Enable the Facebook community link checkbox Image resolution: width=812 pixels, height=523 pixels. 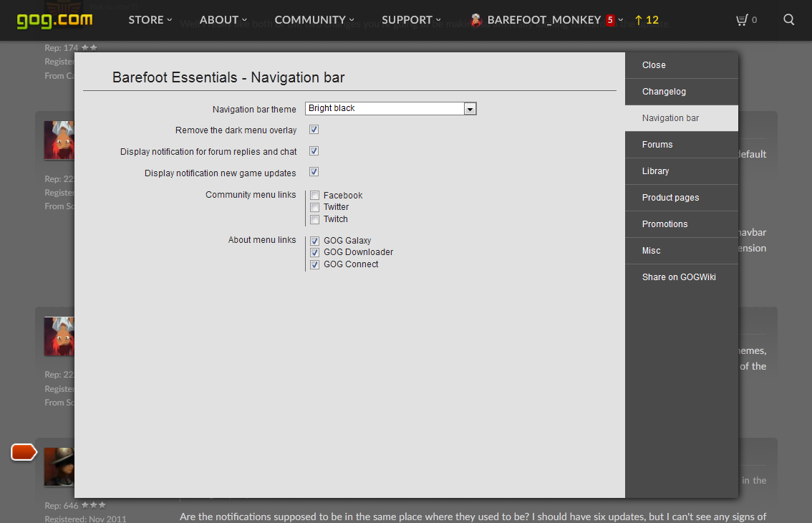314,196
